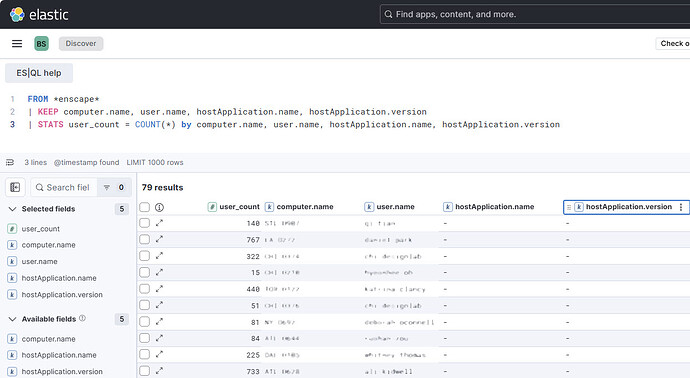Toggle the select-all rows checkbox
Image resolution: width=690 pixels, height=378 pixels.
(x=144, y=207)
